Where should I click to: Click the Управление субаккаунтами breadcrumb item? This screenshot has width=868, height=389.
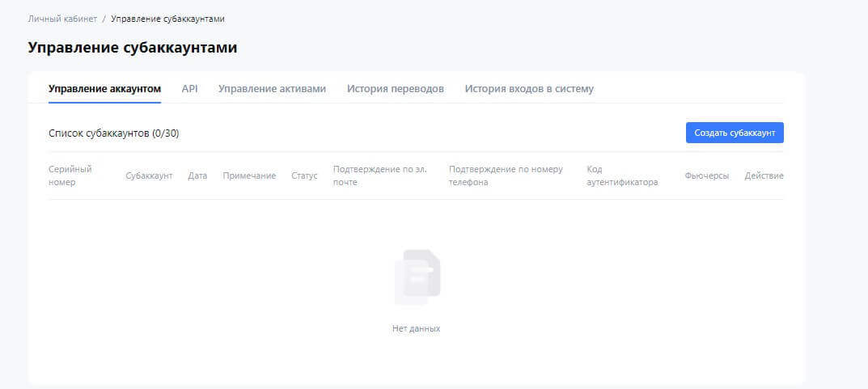[x=167, y=18]
